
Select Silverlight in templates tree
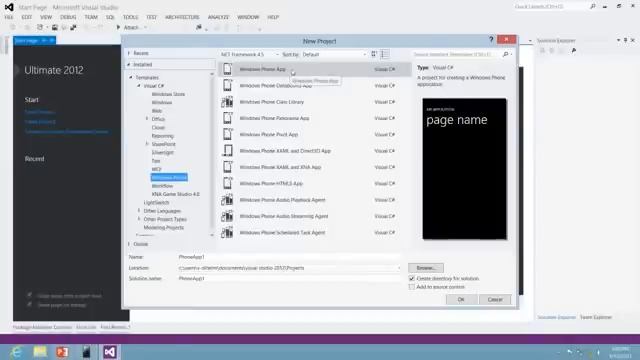(x=162, y=153)
